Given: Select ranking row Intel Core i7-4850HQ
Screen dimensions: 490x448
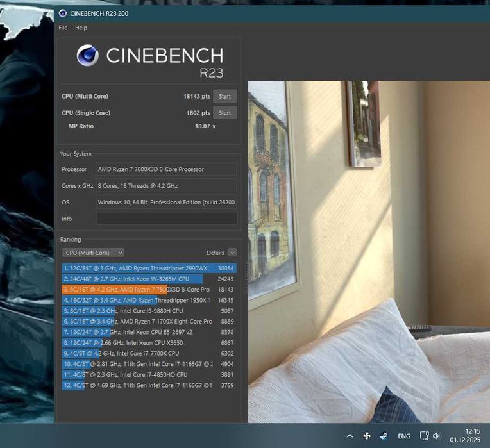Looking at the screenshot, I should point(149,374).
